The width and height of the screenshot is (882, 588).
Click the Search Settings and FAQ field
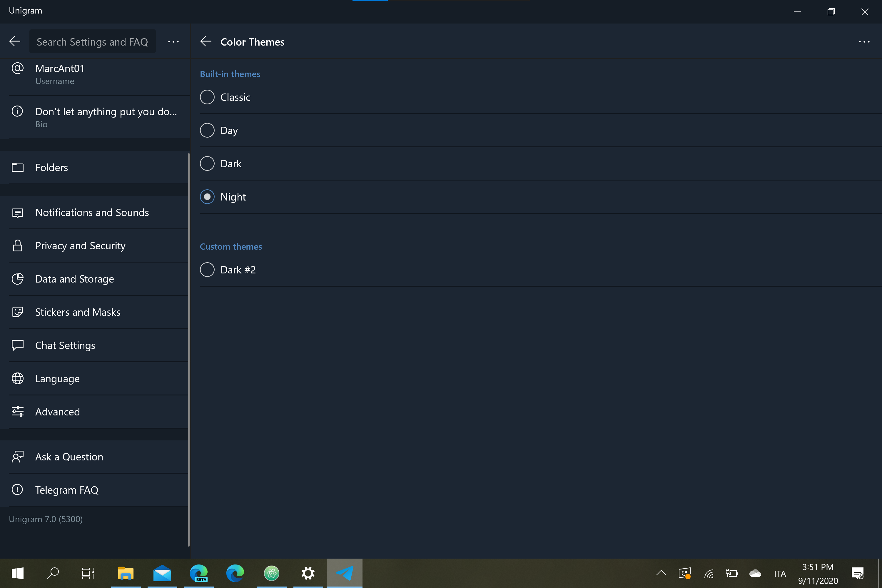92,41
